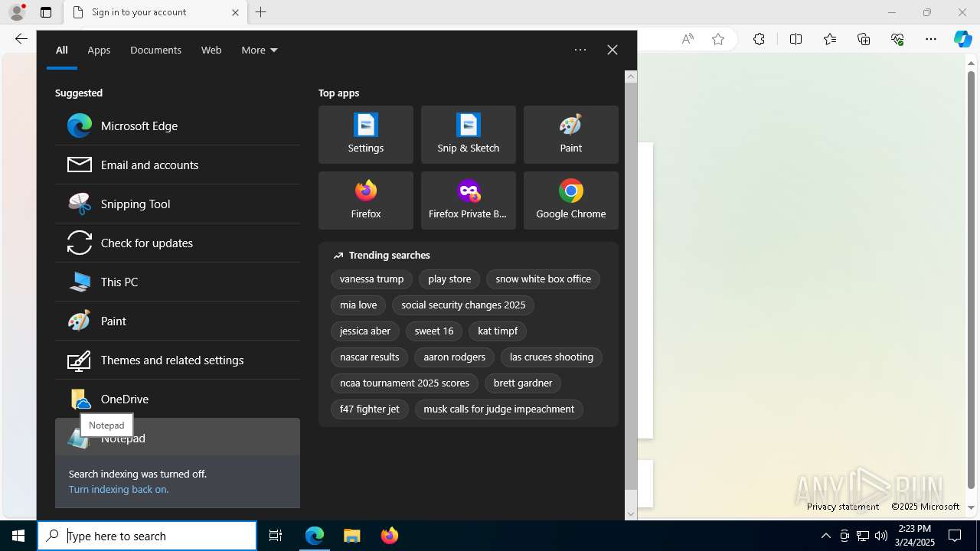Launch Google Chrome tile
This screenshot has width=980, height=551.
(x=571, y=201)
